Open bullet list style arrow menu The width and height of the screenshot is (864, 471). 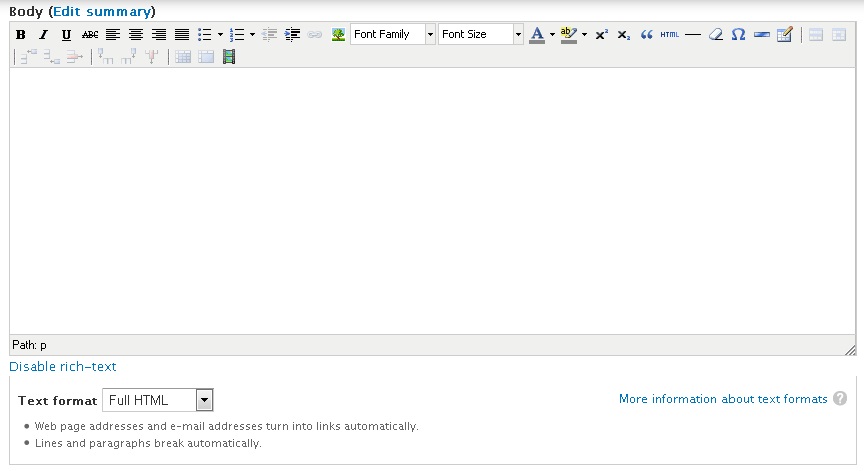click(220, 35)
